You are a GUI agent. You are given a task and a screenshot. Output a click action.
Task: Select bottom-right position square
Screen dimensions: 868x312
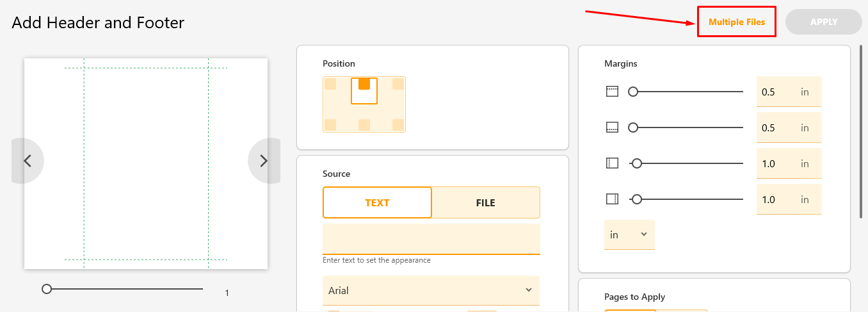tap(398, 124)
